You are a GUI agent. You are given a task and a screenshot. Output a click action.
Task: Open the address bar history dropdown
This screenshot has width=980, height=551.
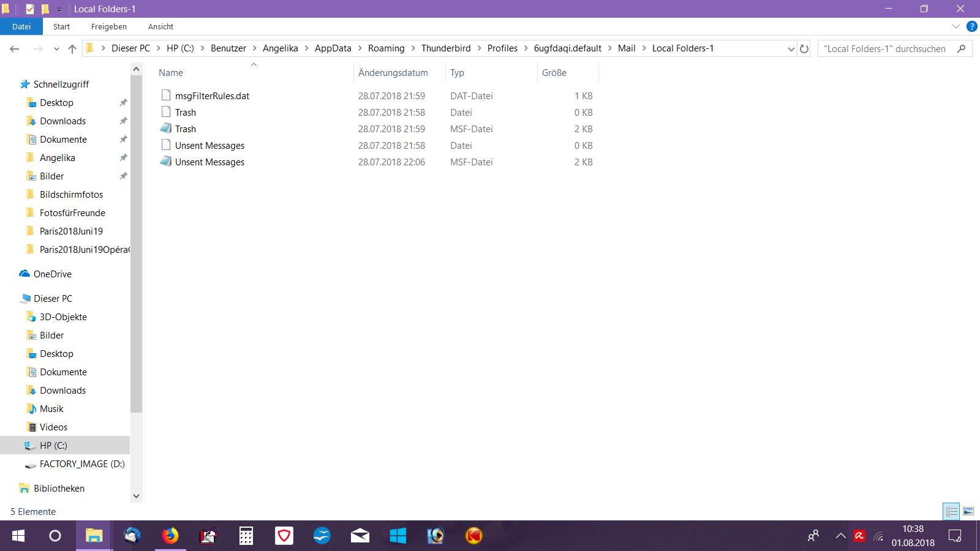[x=791, y=49]
